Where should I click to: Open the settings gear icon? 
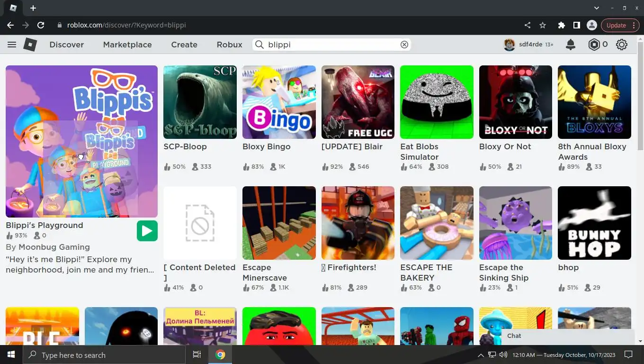click(x=622, y=45)
